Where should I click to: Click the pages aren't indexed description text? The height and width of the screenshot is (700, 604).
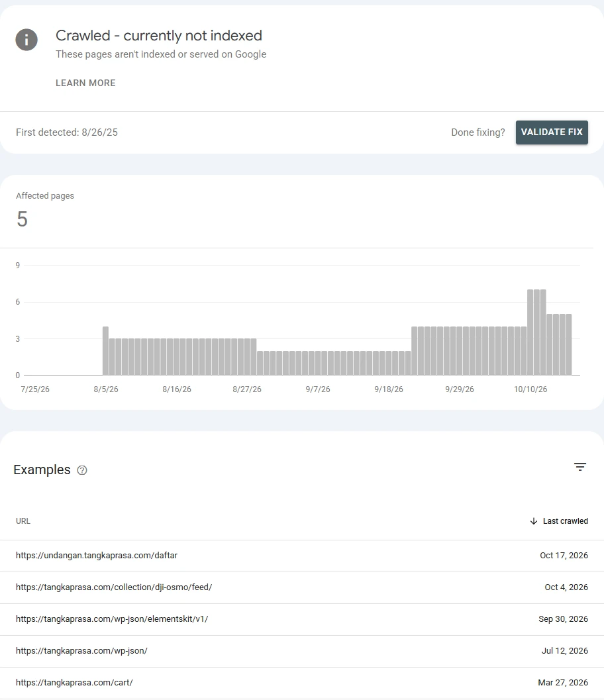pyautogui.click(x=161, y=54)
